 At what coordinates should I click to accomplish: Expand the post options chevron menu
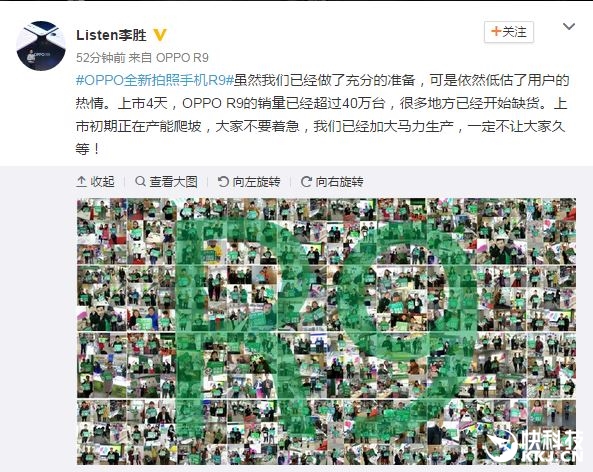569,26
